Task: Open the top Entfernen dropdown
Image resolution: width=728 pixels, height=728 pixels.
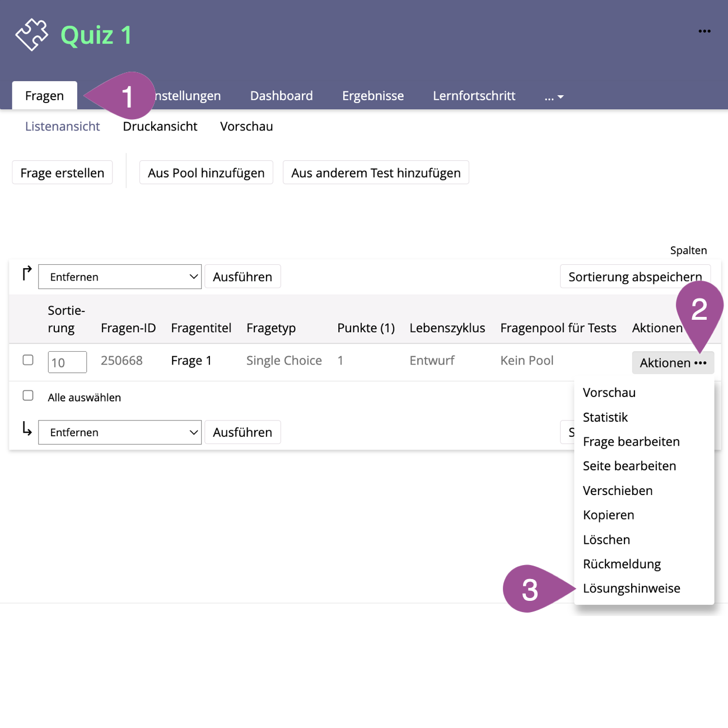Action: pyautogui.click(x=120, y=277)
